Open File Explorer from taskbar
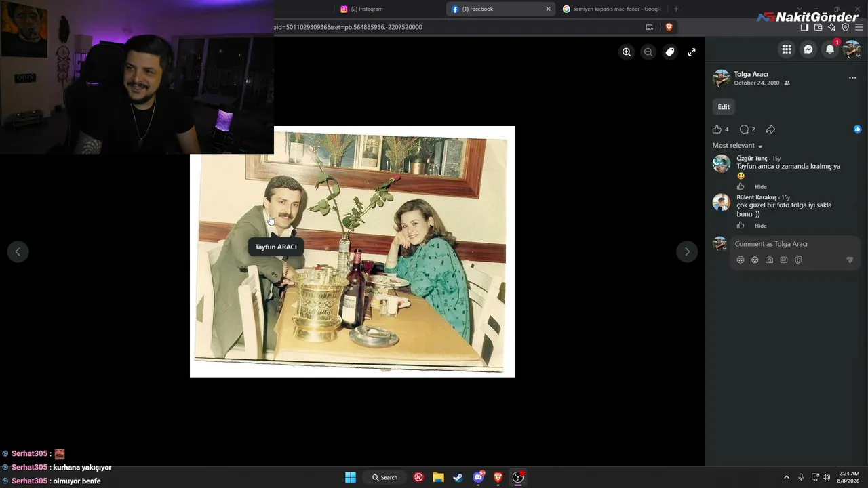Screen dimensions: 868x488 [x=439, y=477]
